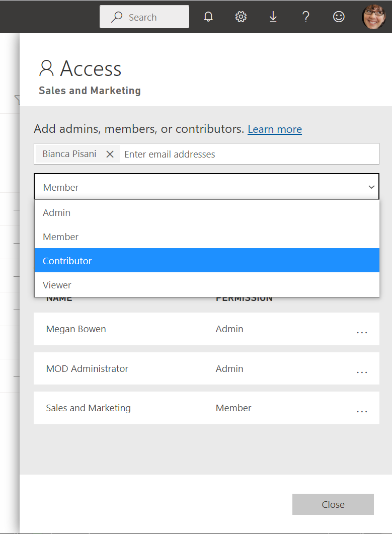Image resolution: width=392 pixels, height=534 pixels.
Task: Open the help question mark icon
Action: click(x=306, y=16)
